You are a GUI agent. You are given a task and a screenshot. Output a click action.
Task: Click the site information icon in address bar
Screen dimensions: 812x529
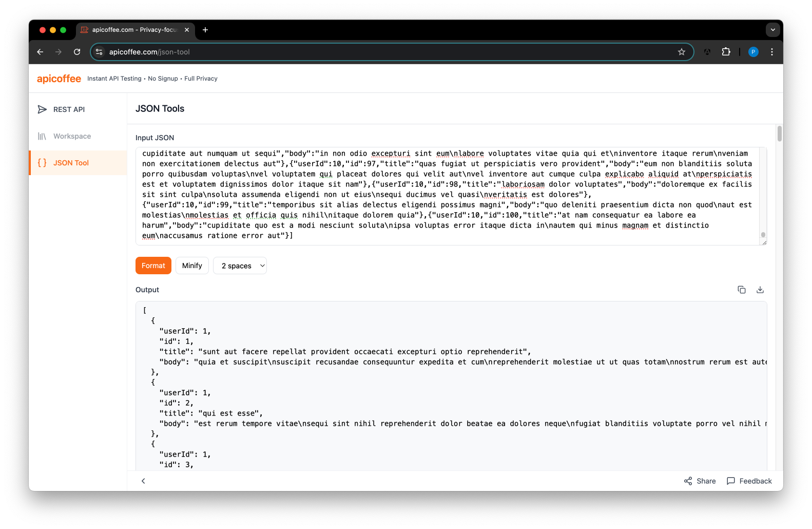pos(100,52)
